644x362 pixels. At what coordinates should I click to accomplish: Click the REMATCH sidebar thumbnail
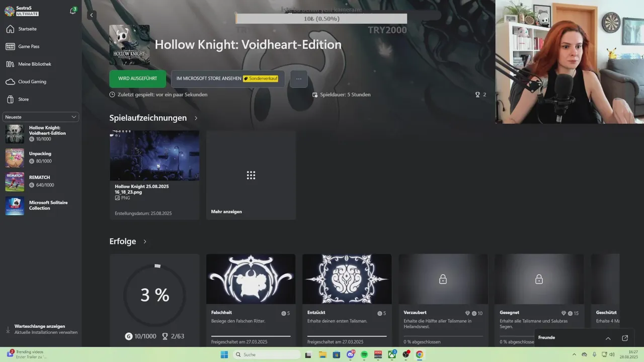[x=15, y=182]
